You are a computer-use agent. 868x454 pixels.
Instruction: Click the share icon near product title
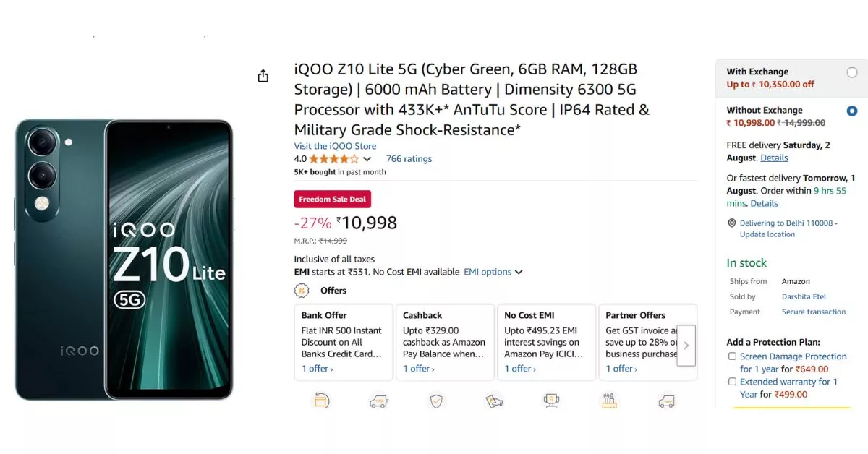263,75
